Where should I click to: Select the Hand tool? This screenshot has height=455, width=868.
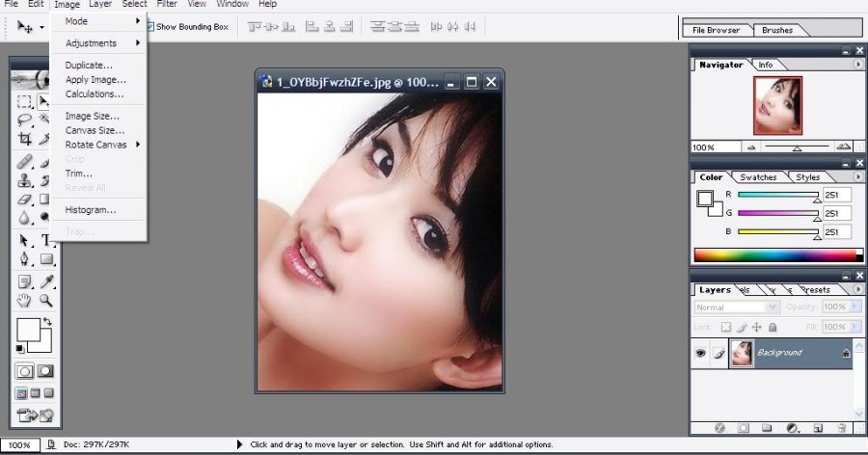24,301
